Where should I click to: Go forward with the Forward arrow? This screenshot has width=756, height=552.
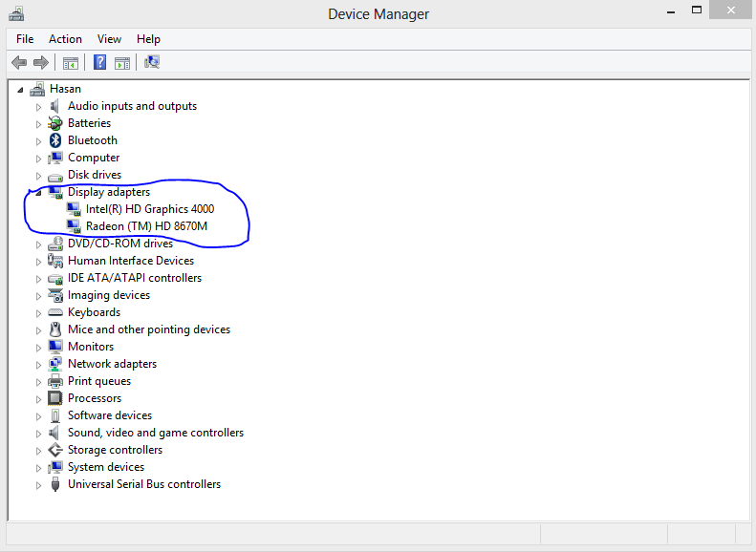coord(41,62)
